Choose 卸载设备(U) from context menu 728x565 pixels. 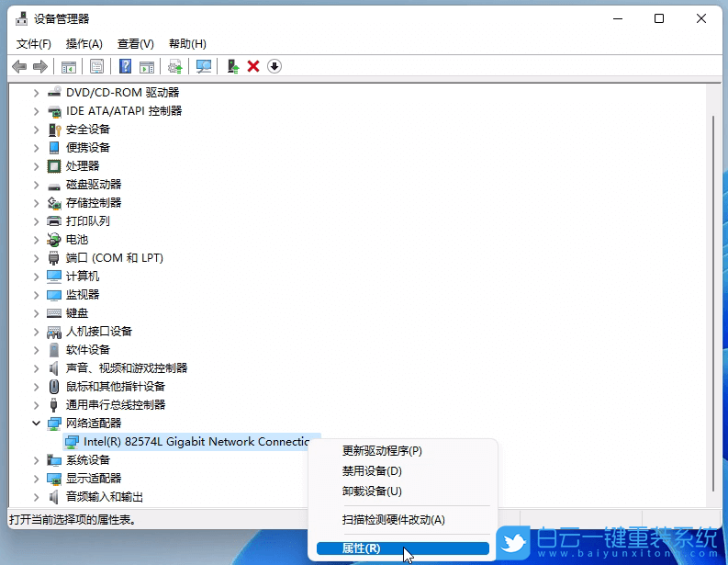click(402, 492)
